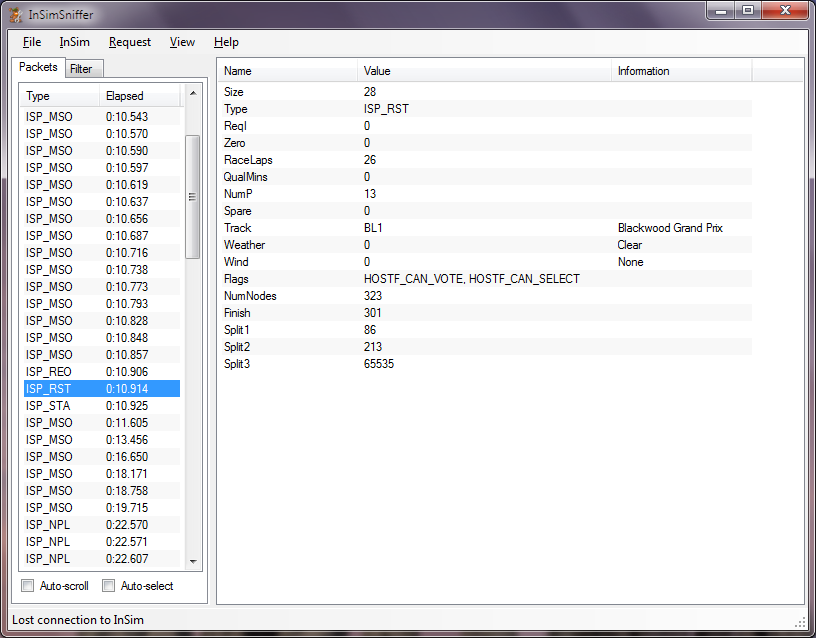Click the RaceLaps value 26
Screen dimensions: 816x638
(370, 160)
